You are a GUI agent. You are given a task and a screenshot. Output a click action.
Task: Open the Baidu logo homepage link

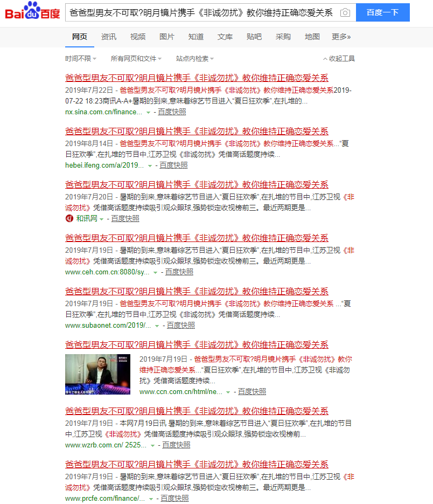coord(32,11)
